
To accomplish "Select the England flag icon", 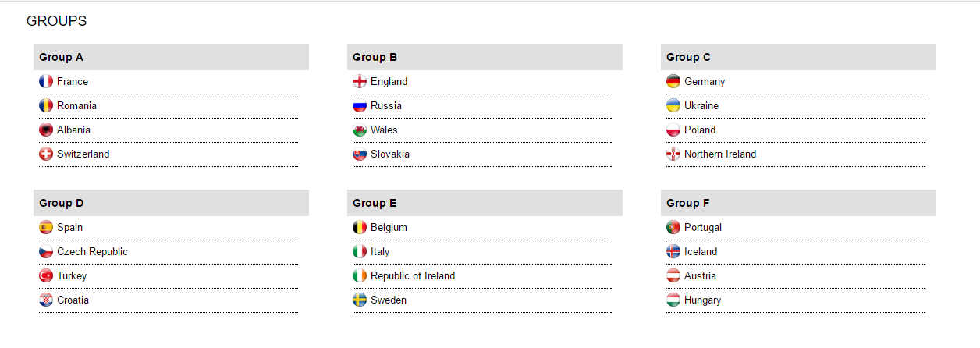I will (x=360, y=81).
